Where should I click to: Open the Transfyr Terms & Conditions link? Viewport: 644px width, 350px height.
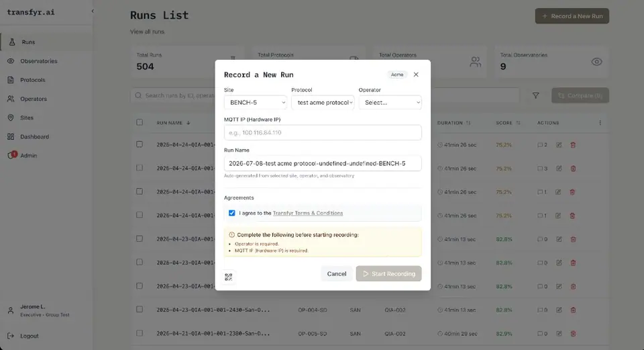pyautogui.click(x=308, y=213)
